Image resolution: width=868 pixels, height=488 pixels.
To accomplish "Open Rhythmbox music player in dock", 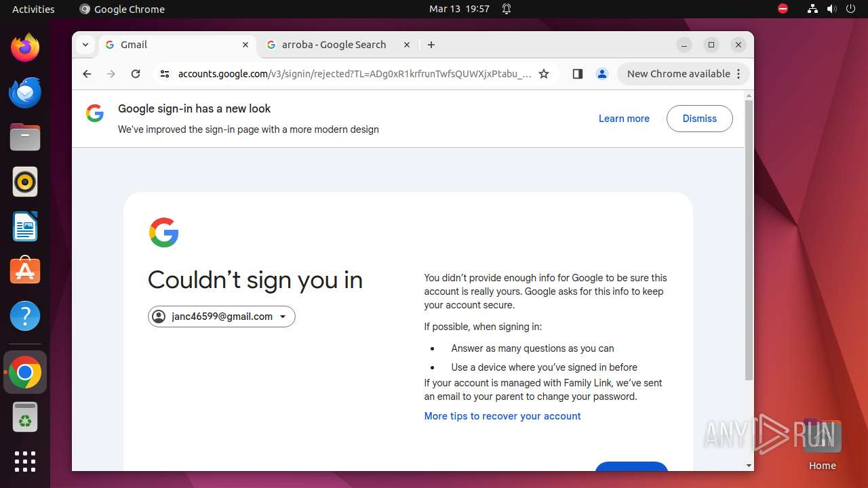I will coord(25,182).
